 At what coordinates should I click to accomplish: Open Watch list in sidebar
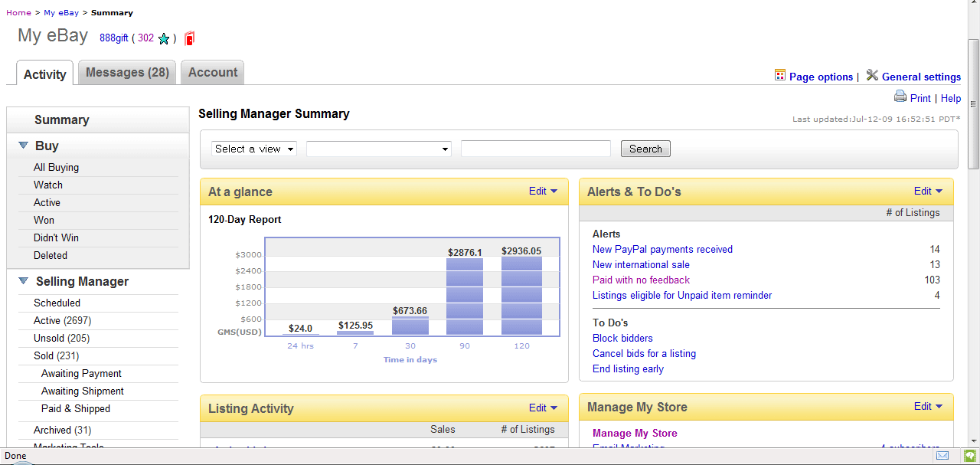click(x=48, y=185)
